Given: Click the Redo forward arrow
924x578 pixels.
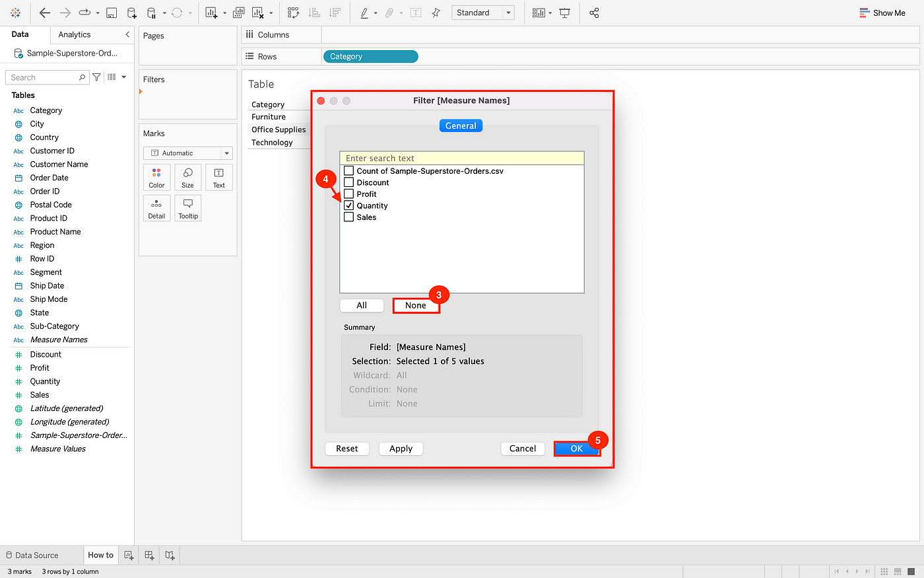Looking at the screenshot, I should 65,13.
